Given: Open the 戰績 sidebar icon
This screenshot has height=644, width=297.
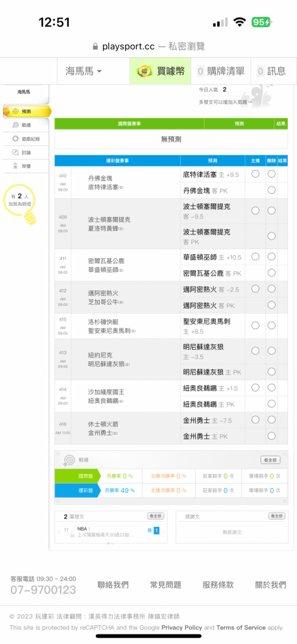Looking at the screenshot, I should click(x=15, y=125).
